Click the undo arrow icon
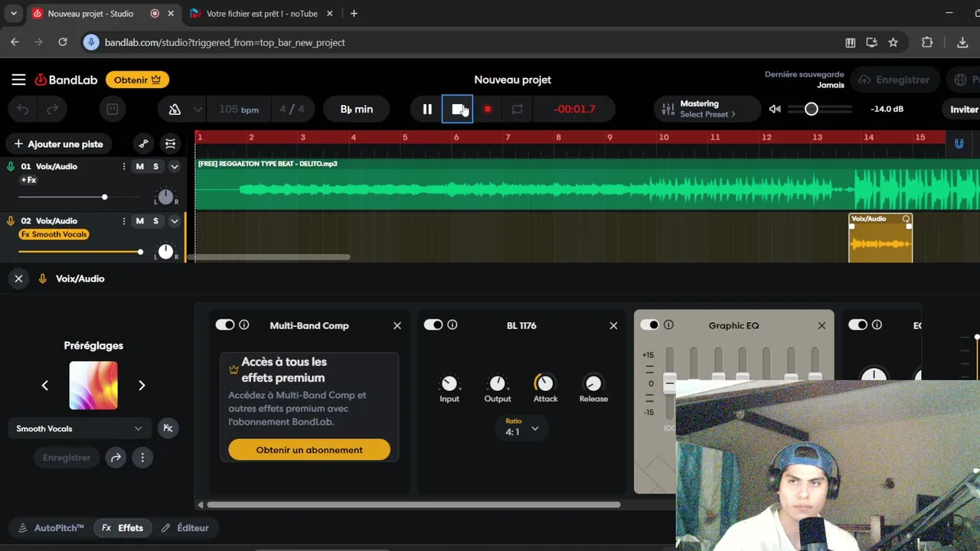This screenshot has height=551, width=980. click(x=23, y=109)
